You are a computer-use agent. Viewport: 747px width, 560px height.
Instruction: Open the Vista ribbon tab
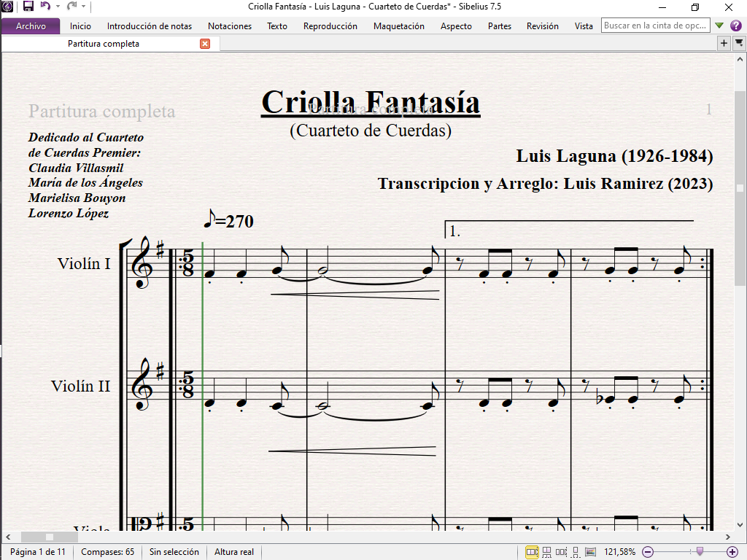pos(584,26)
